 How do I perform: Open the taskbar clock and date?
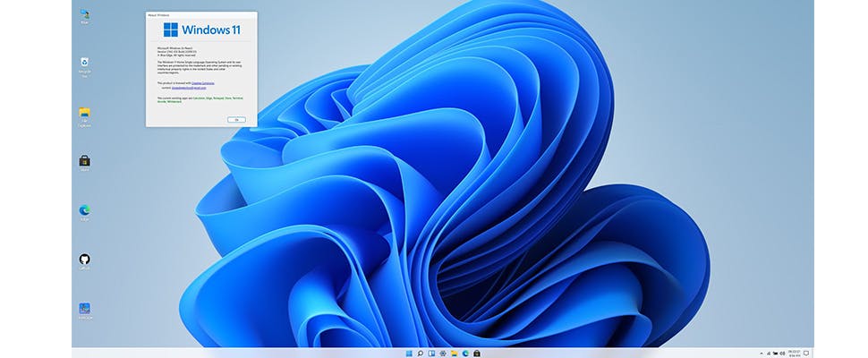pos(795,353)
